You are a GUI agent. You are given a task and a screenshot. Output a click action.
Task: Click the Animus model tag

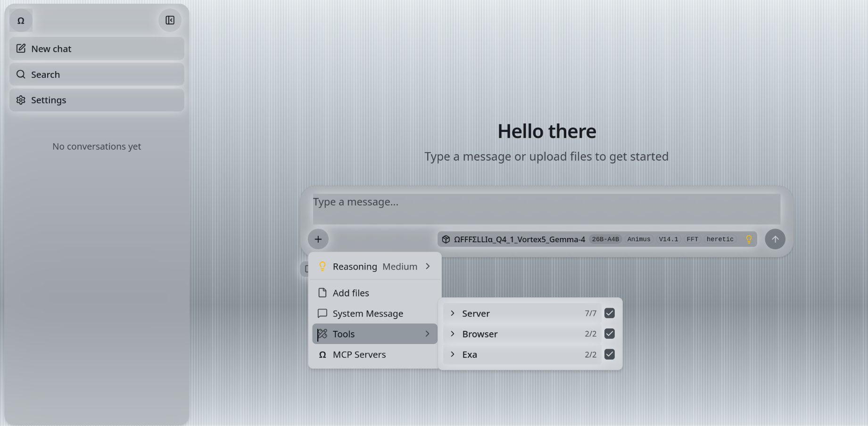point(639,239)
